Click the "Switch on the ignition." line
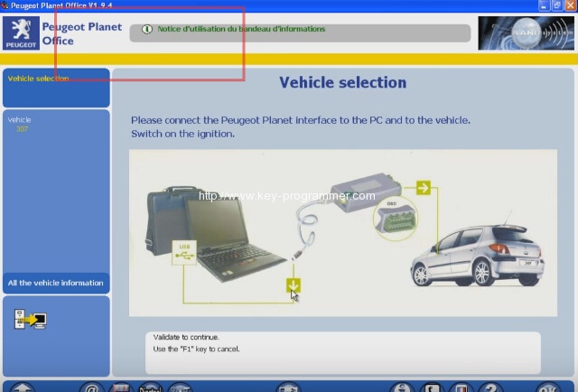This screenshot has height=392, width=578. tap(182, 134)
